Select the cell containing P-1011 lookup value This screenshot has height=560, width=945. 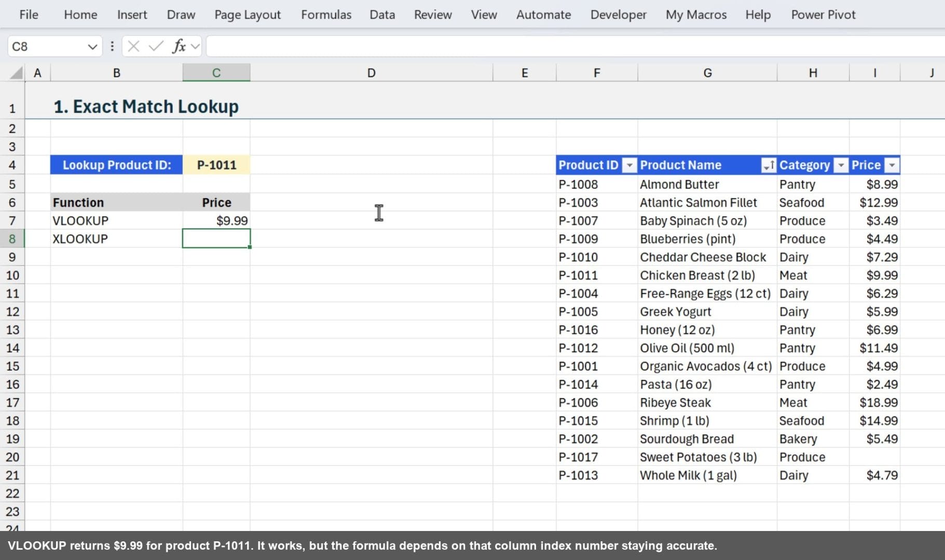click(x=216, y=165)
